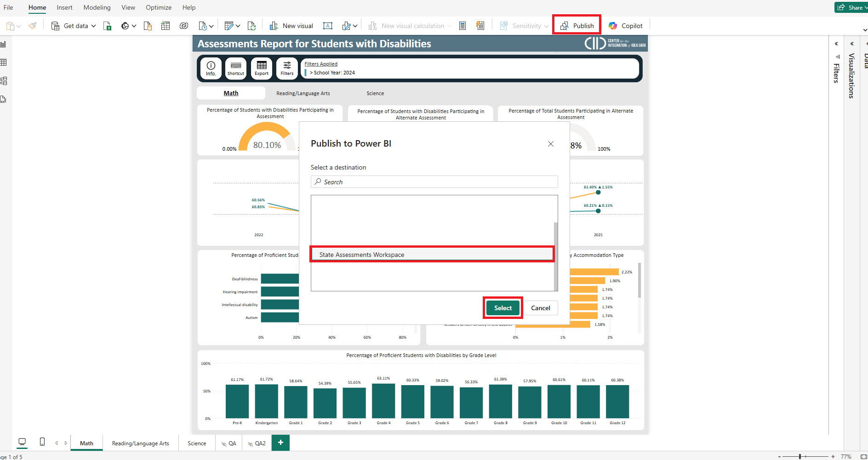Viewport: 868px width, 460px height.
Task: Click the Publish button in the ribbon
Action: (x=577, y=26)
